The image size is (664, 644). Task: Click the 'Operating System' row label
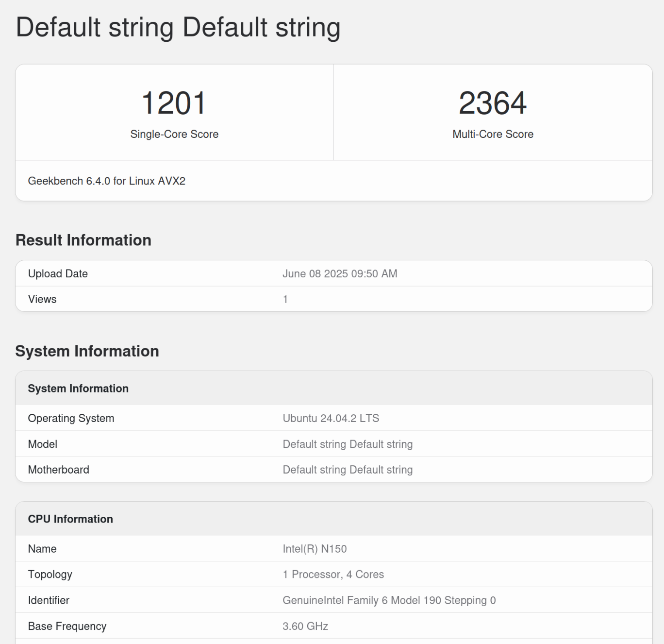pyautogui.click(x=71, y=418)
